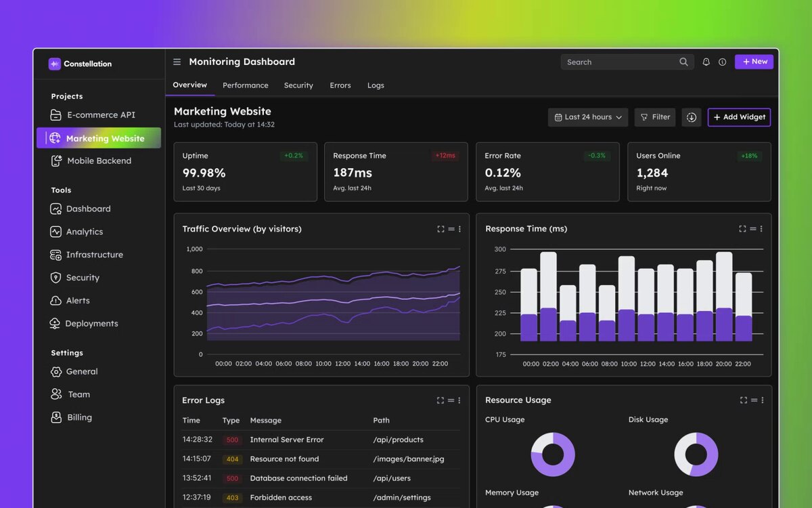Image resolution: width=812 pixels, height=508 pixels.
Task: Click the New button
Action: click(754, 62)
